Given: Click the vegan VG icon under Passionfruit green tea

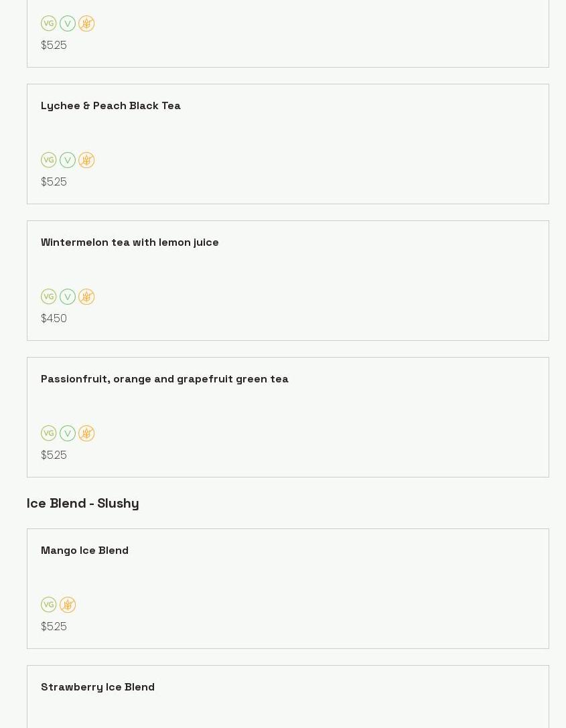Looking at the screenshot, I should click(49, 433).
